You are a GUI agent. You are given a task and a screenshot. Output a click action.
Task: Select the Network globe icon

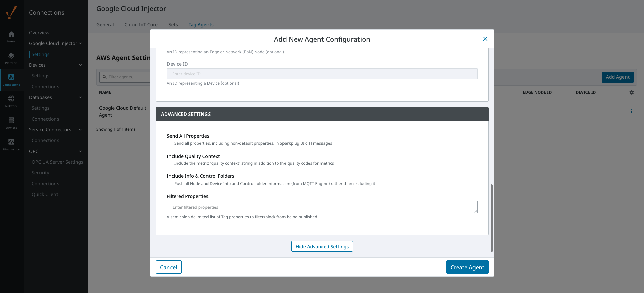click(x=11, y=99)
